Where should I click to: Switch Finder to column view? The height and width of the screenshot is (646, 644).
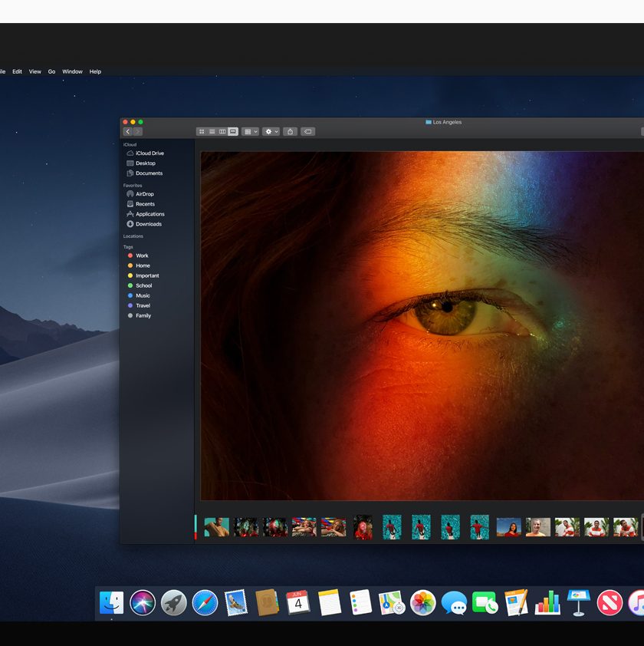222,132
